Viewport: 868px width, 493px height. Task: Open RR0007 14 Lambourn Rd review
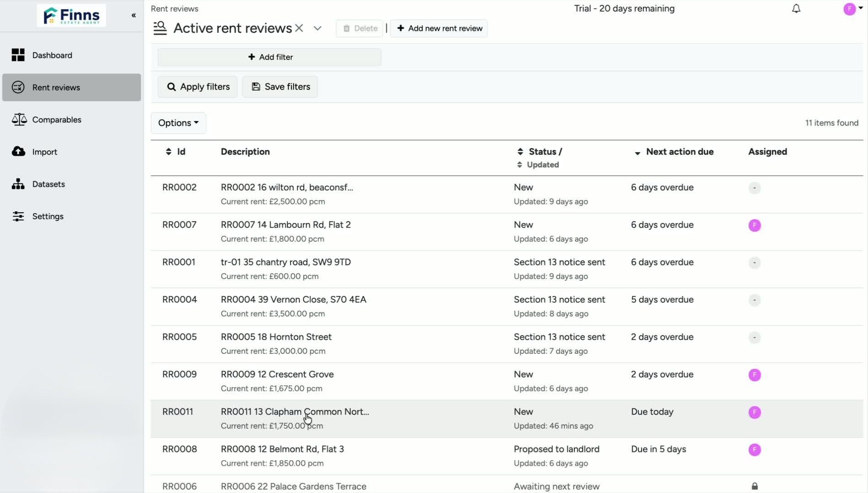(286, 225)
